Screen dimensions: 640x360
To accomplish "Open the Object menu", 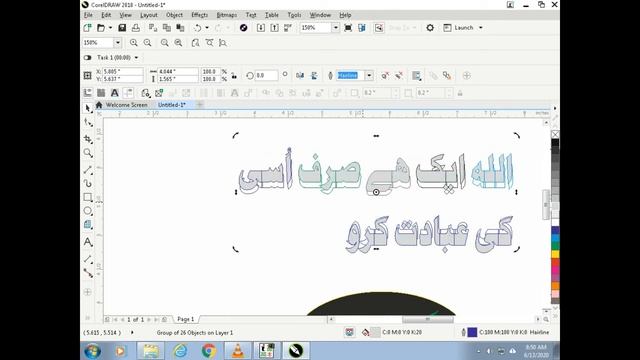I will point(174,15).
